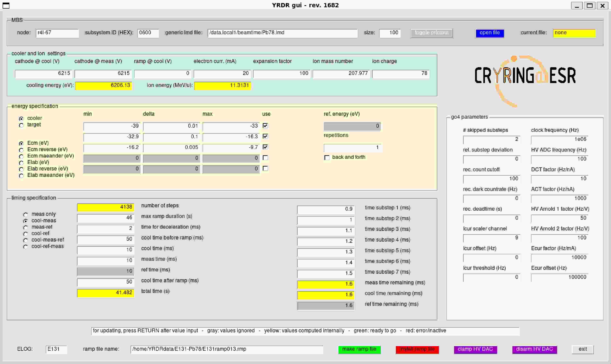Edit generic lmd file path field

pos(283,33)
